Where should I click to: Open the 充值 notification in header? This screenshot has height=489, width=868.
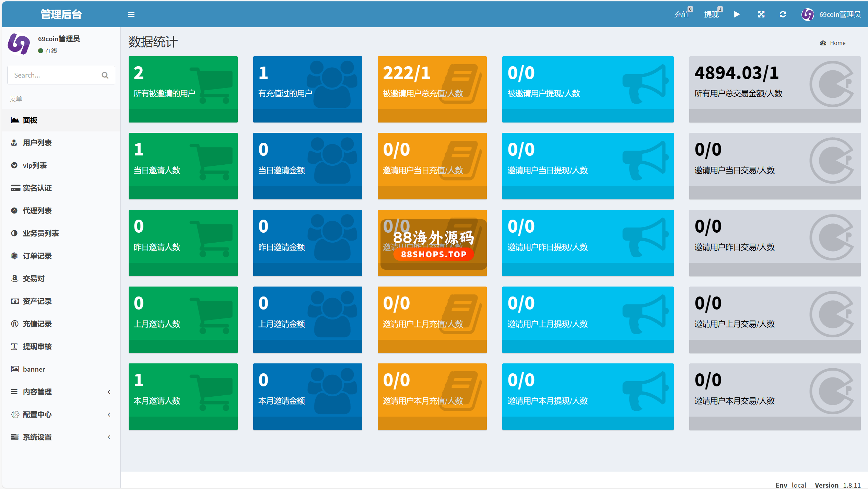coord(682,14)
